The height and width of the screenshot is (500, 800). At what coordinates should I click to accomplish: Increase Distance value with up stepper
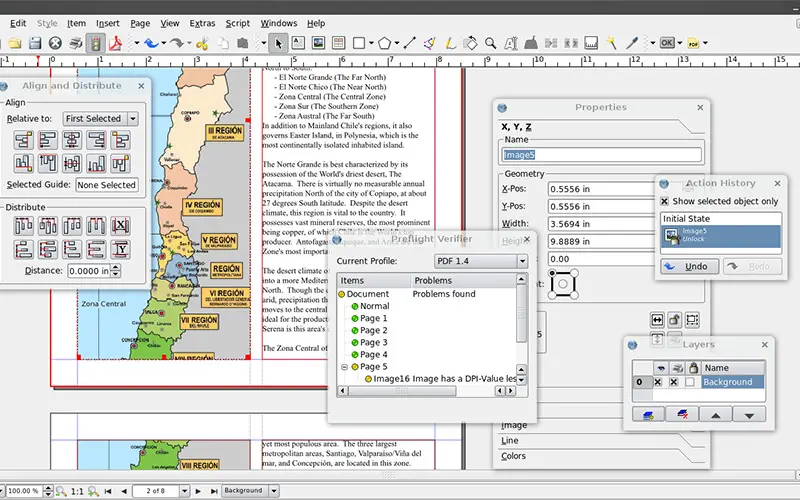tap(116, 267)
